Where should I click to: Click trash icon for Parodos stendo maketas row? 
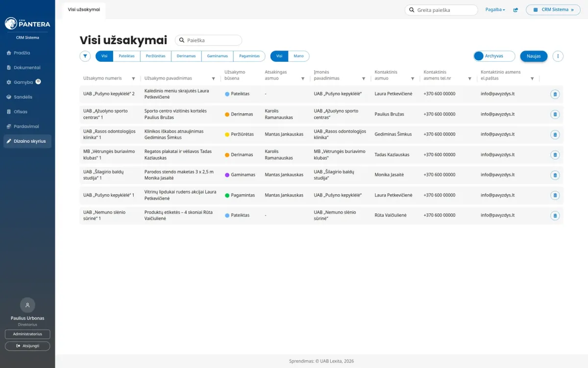coord(555,175)
